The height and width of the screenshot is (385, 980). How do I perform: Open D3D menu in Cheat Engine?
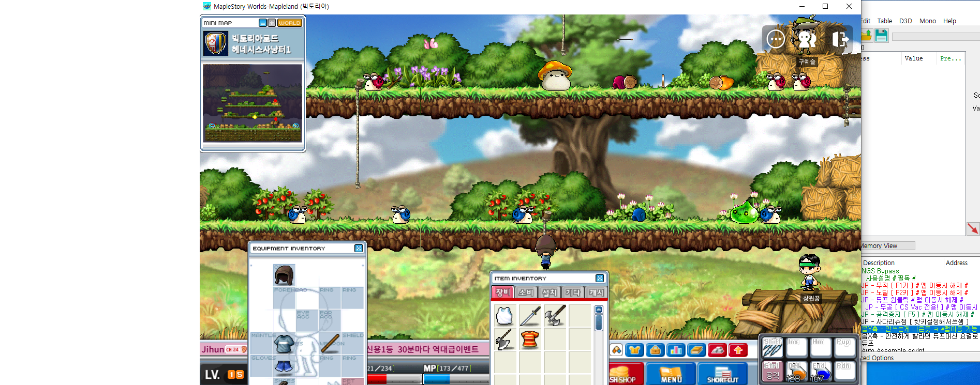tap(905, 21)
